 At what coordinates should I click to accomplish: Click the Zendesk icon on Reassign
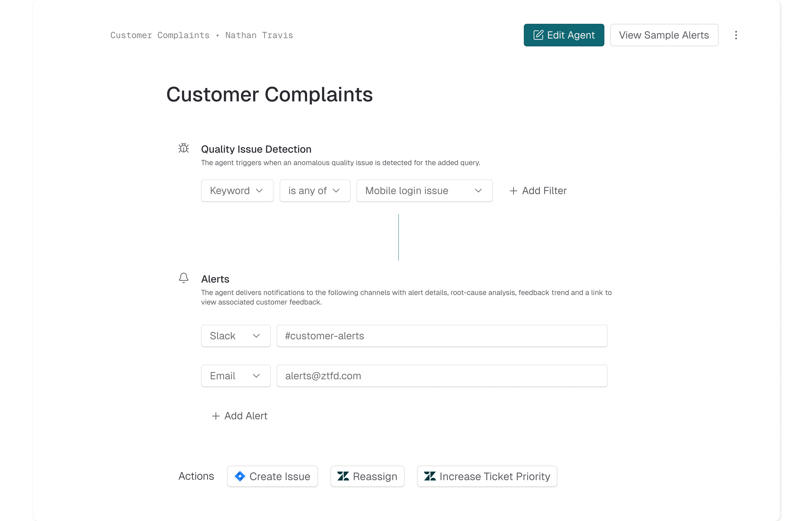[x=343, y=476]
